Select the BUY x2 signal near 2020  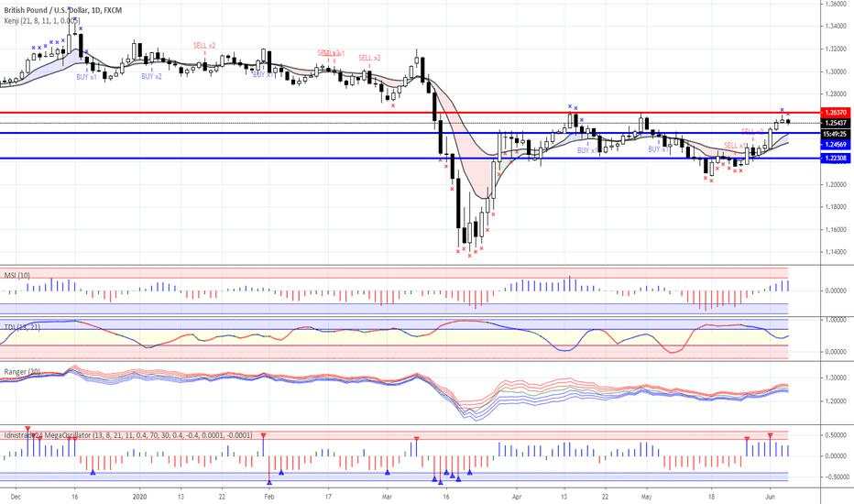click(151, 77)
